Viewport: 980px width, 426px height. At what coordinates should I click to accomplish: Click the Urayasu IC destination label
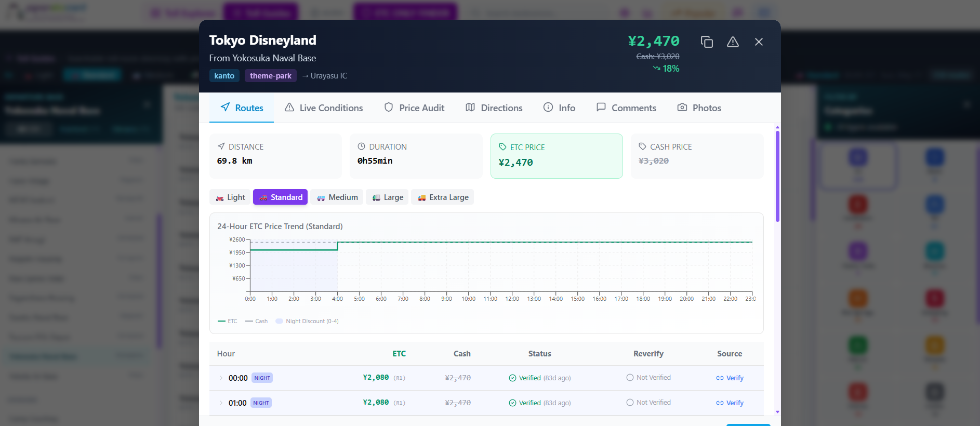coord(325,76)
